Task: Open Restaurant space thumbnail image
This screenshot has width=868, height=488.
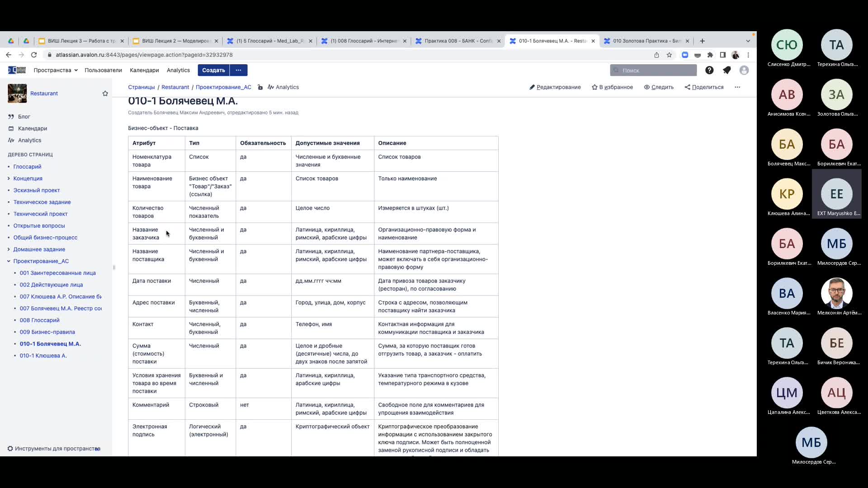Action: [x=17, y=94]
